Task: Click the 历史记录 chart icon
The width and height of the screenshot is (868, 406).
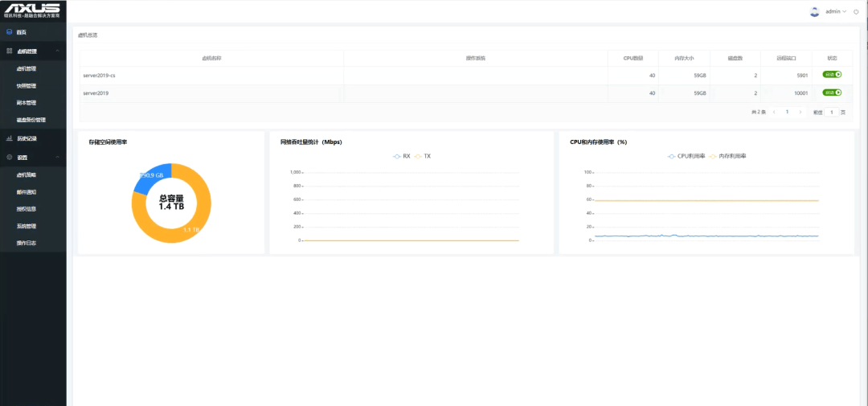Action: (9, 138)
